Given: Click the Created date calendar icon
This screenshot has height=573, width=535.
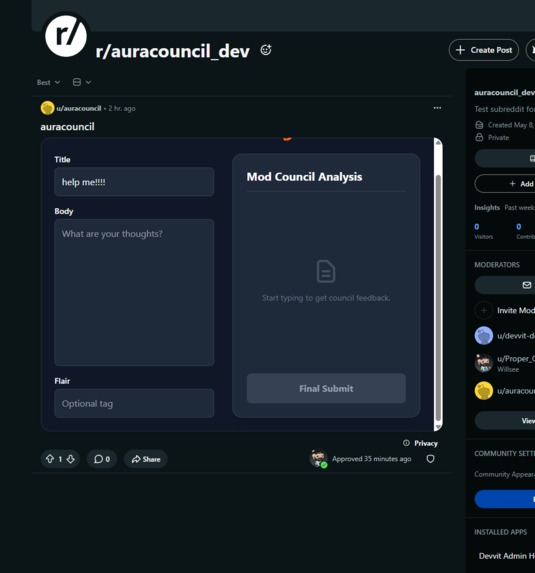Looking at the screenshot, I should 479,125.
